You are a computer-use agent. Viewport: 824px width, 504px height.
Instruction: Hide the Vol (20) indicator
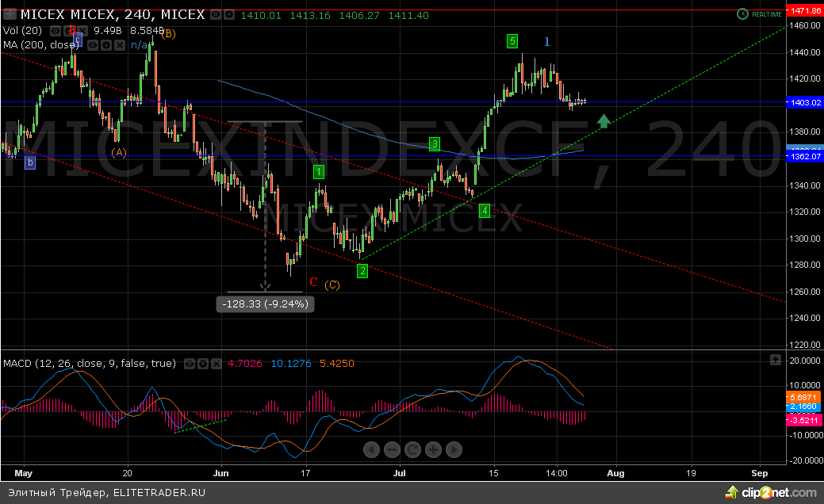point(56,30)
